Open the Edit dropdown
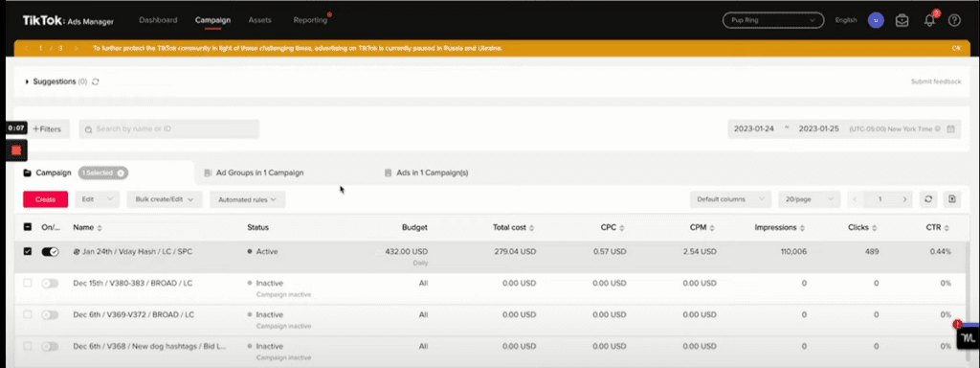Viewport: 980px width, 368px height. click(x=97, y=199)
